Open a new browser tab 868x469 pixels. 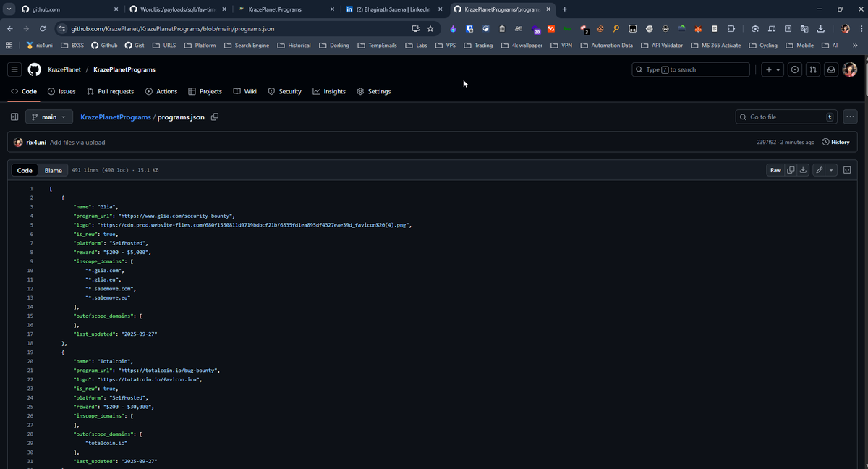pos(564,9)
